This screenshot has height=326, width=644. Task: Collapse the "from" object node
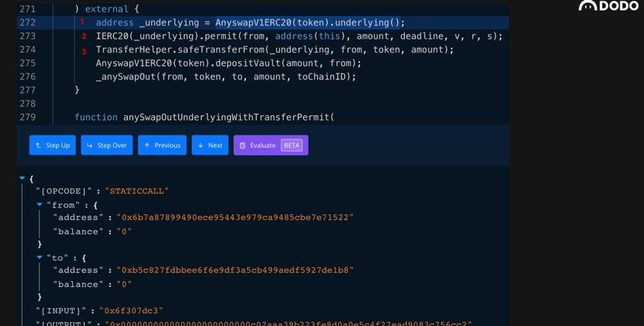coord(39,205)
